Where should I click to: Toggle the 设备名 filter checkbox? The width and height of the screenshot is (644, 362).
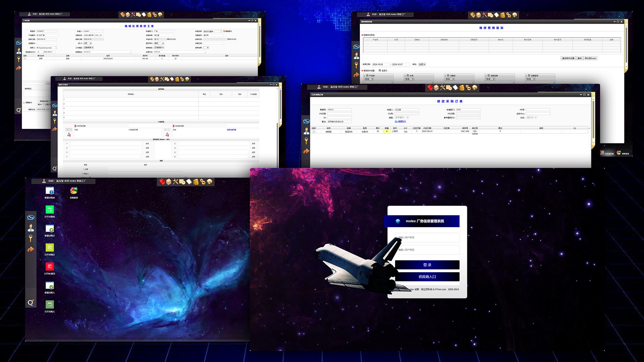coord(448,75)
